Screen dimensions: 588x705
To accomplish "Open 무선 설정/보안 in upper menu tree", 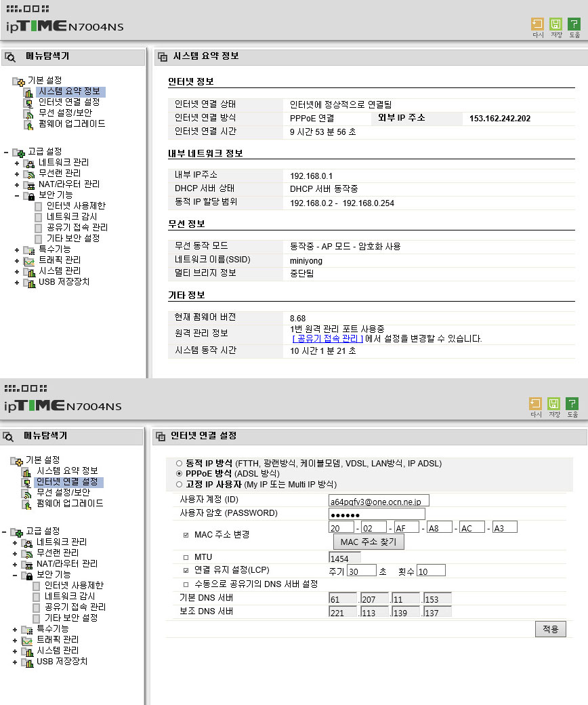I will (x=65, y=113).
